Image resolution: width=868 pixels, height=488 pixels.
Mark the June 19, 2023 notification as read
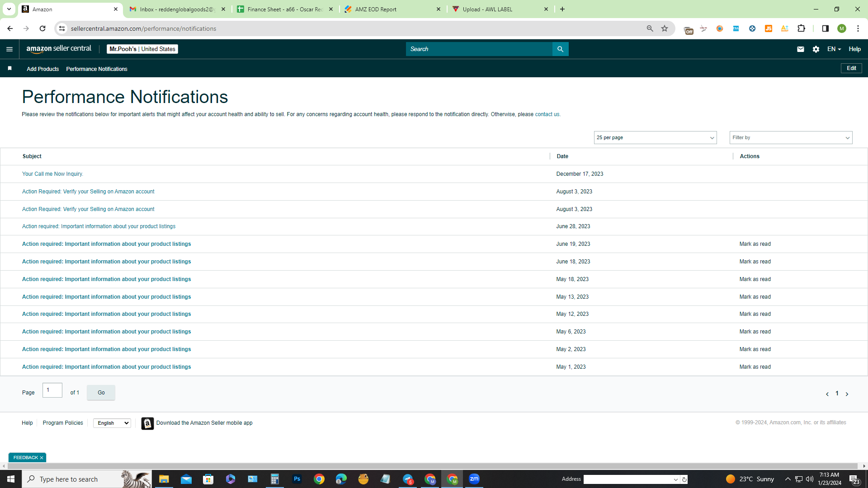pos(755,244)
